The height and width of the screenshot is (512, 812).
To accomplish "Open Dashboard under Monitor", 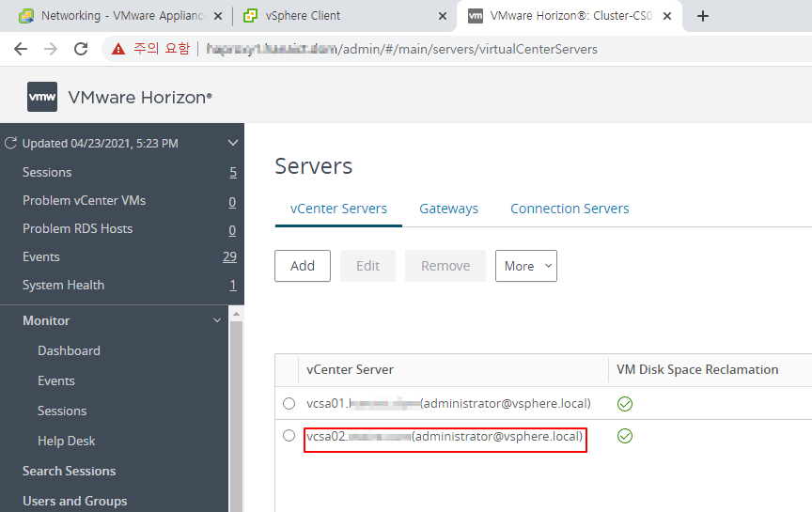I will click(69, 351).
